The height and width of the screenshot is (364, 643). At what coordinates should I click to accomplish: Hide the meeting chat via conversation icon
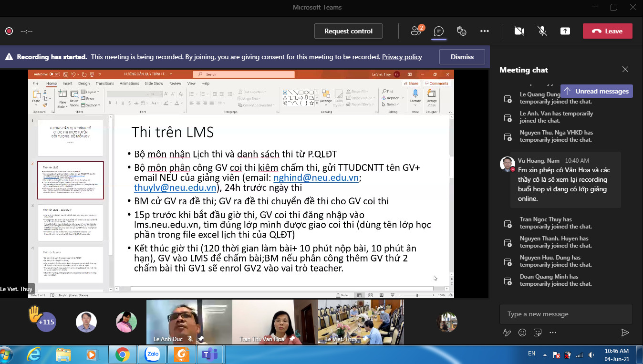[438, 31]
